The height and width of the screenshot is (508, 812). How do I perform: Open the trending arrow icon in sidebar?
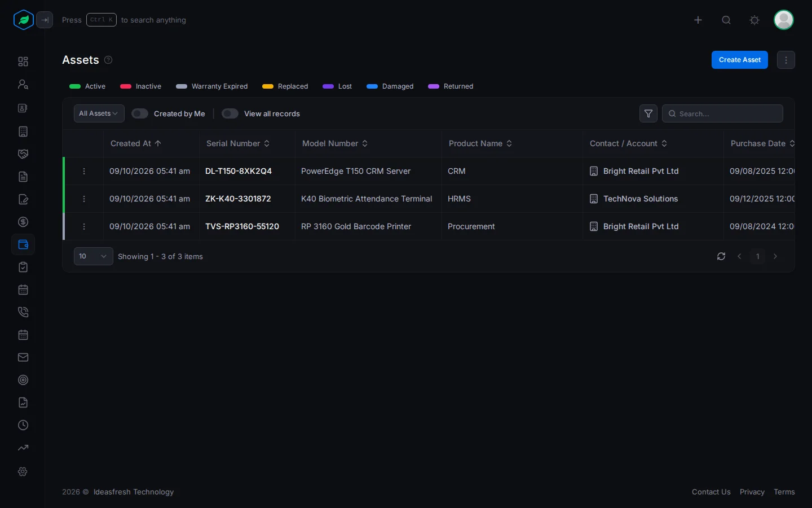tap(23, 448)
